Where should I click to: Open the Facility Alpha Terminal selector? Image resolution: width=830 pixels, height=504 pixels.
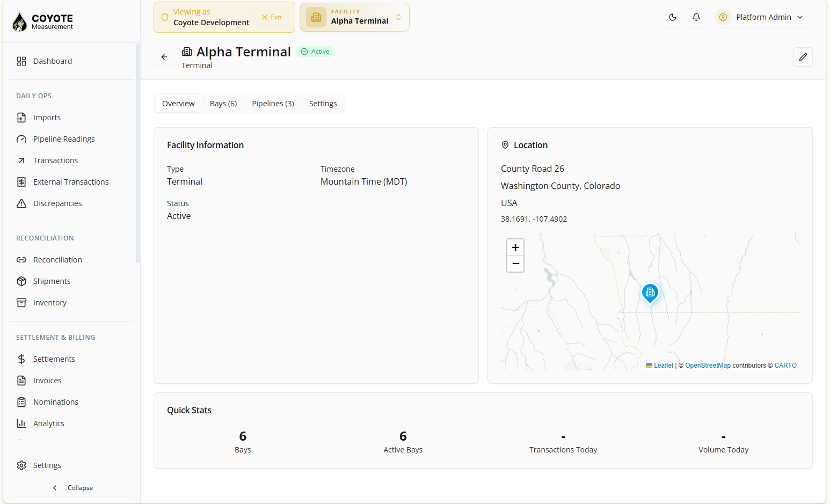(x=354, y=17)
